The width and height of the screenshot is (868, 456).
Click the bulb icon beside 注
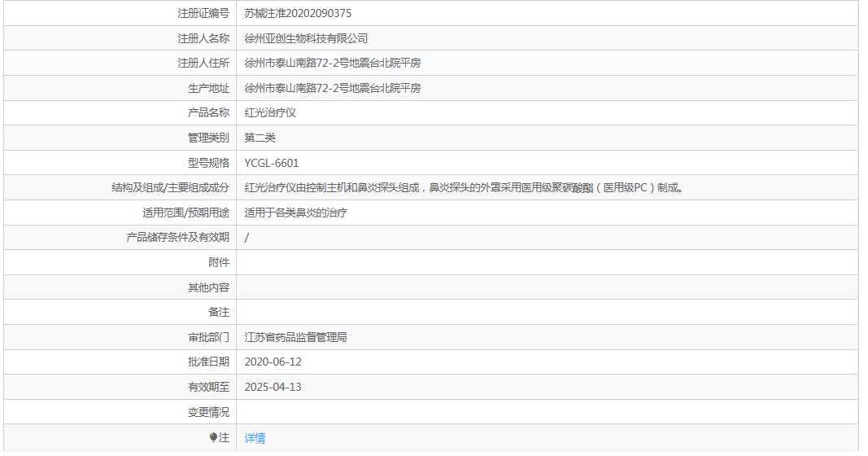[213, 438]
